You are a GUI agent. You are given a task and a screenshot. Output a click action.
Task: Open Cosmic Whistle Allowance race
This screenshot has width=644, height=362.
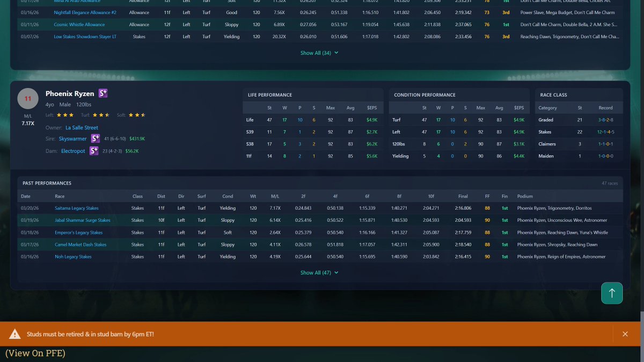[78, 25]
